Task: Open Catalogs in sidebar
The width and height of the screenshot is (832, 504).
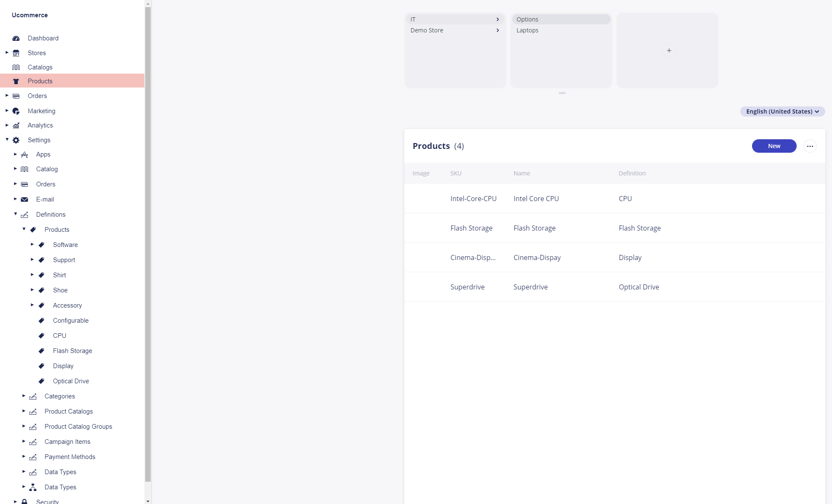Action: (x=40, y=67)
